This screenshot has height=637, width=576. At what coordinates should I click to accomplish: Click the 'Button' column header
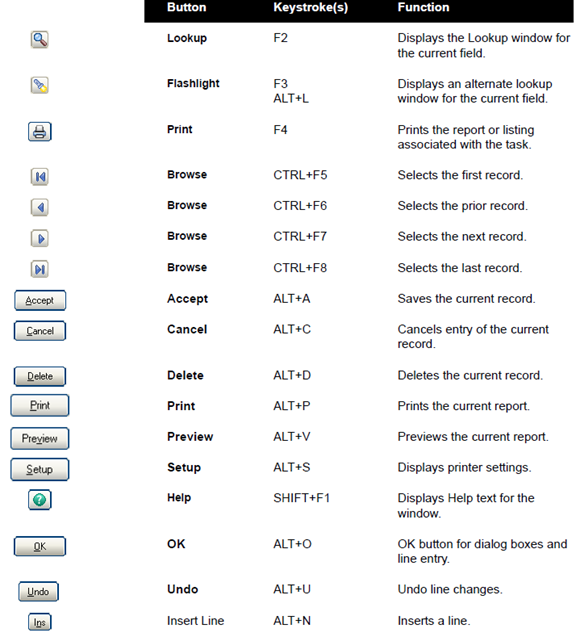click(x=186, y=7)
